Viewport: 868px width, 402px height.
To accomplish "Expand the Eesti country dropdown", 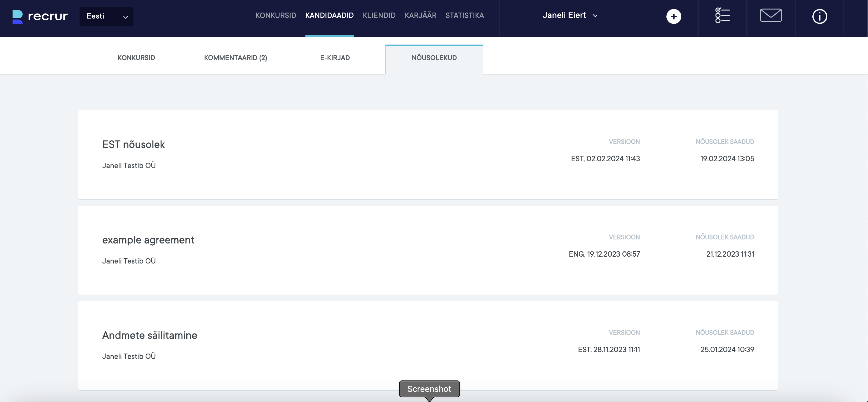I will [106, 16].
